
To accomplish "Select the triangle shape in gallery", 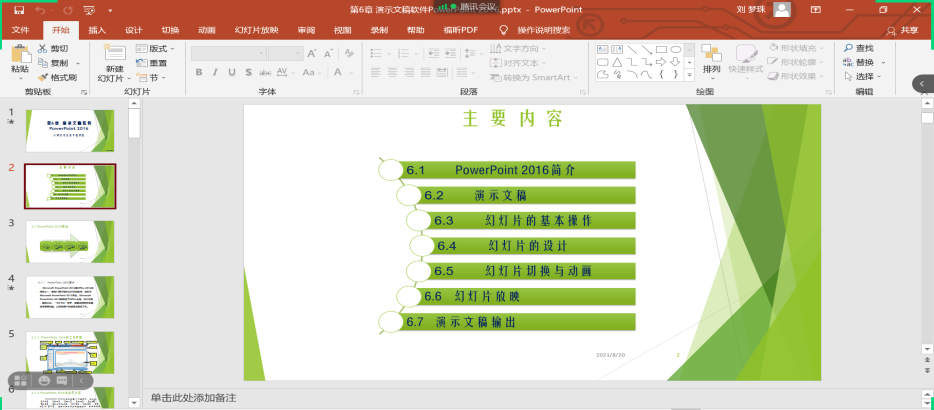I will click(617, 62).
